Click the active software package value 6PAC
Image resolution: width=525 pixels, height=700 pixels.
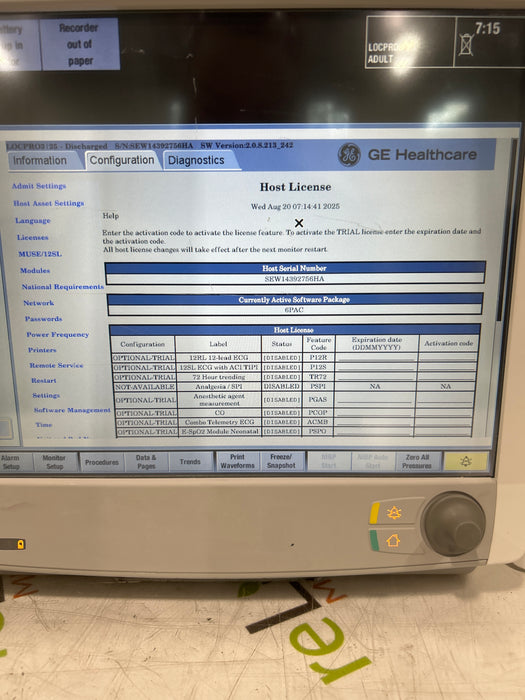(x=294, y=310)
